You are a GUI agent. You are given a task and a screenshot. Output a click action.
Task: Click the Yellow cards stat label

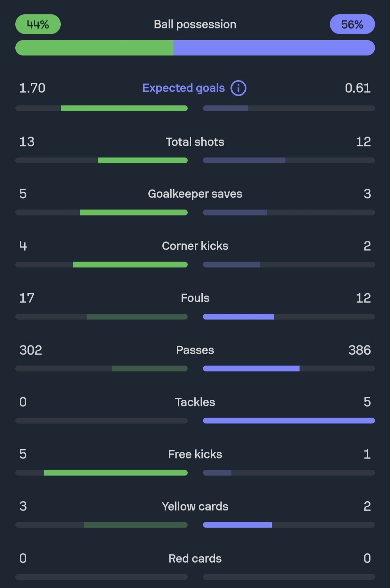[195, 506]
